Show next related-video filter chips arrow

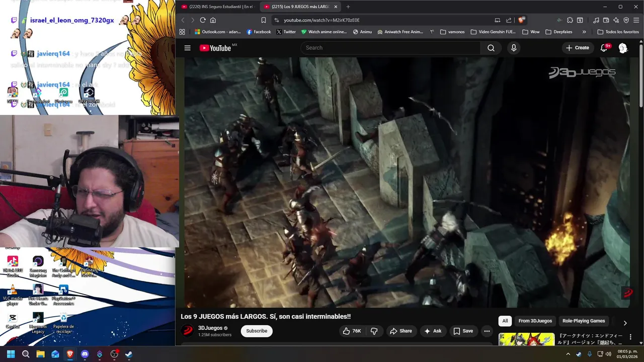coord(625,323)
